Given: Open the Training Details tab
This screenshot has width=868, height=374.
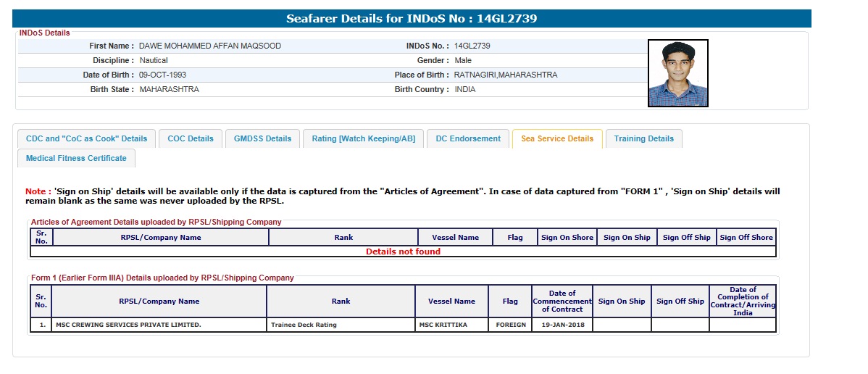Looking at the screenshot, I should pos(643,138).
